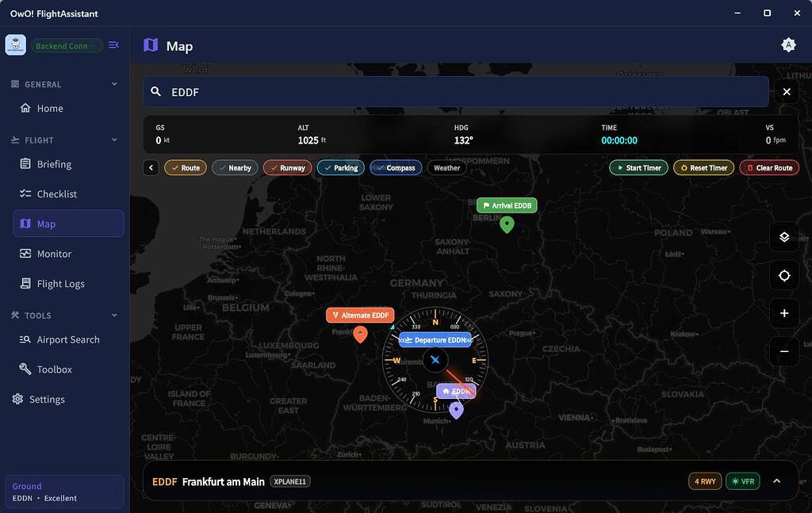Screen dimensions: 812x513
Task: Start the flight timer
Action: (638, 168)
